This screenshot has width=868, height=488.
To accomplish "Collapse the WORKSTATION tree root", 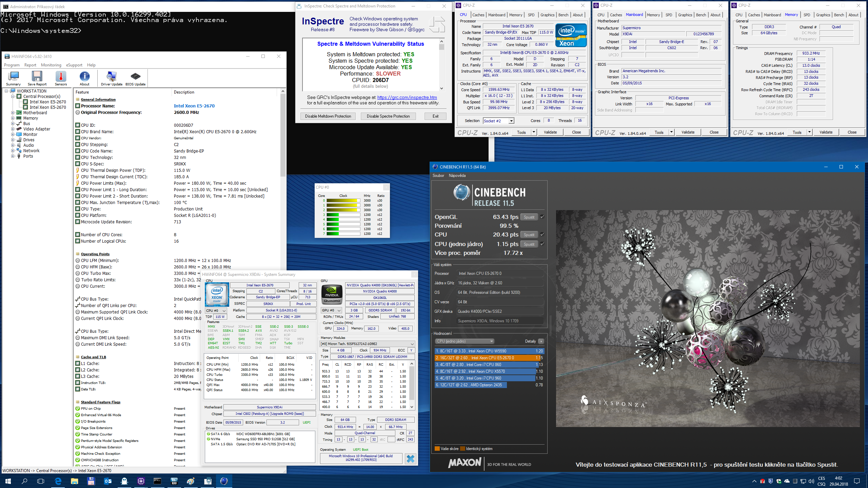I will click(6, 91).
